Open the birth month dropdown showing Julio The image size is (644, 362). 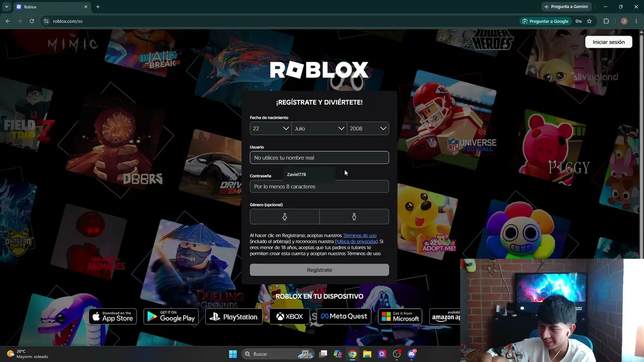point(319,128)
